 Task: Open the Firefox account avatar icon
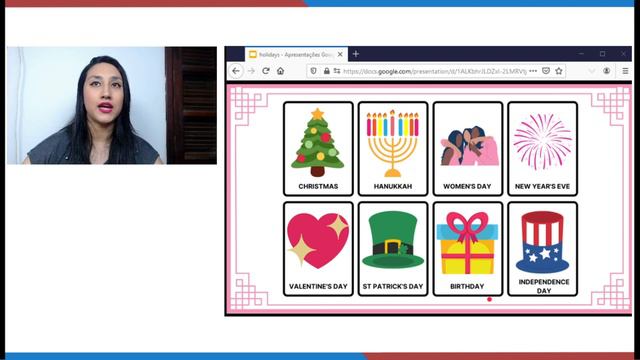click(x=607, y=71)
